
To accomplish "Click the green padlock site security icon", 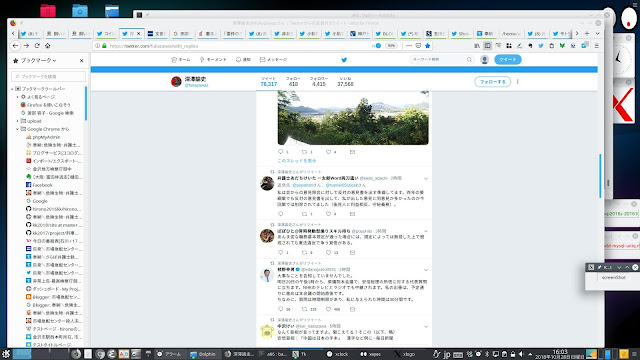I will pyautogui.click(x=104, y=46).
